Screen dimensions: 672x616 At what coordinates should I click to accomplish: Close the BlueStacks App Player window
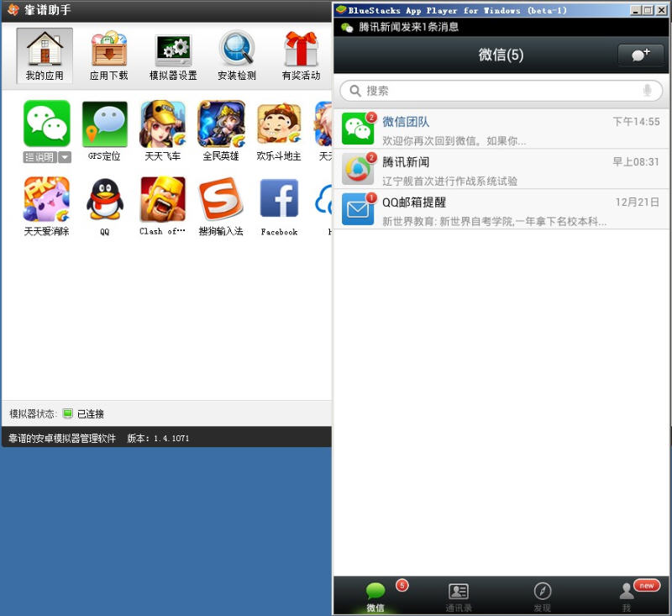661,10
